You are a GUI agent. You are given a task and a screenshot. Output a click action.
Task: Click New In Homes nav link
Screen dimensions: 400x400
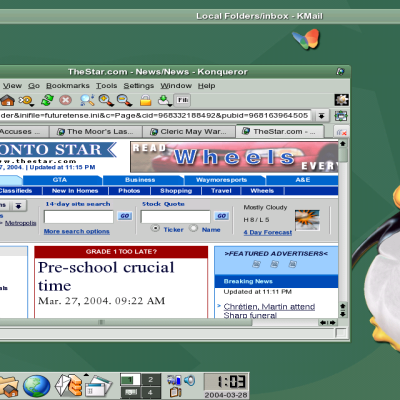(x=75, y=191)
